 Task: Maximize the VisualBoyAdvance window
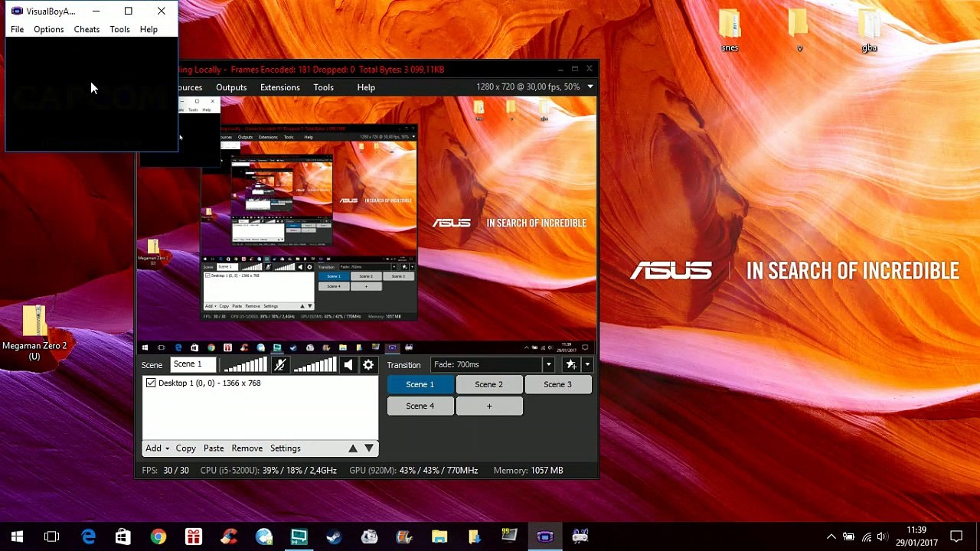(128, 11)
